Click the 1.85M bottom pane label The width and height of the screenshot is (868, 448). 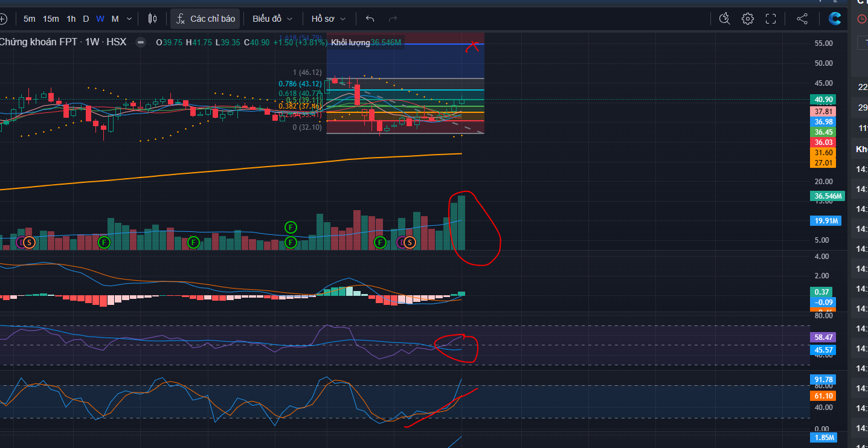pos(823,437)
